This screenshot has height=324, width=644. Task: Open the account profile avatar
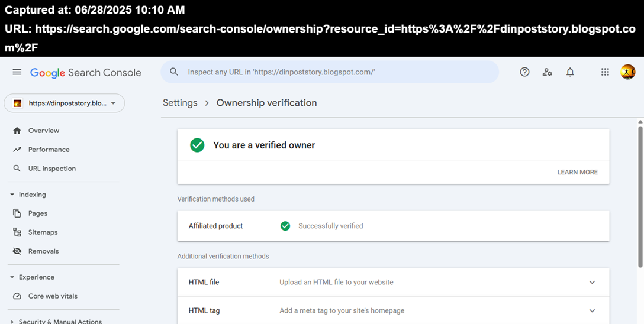click(627, 72)
